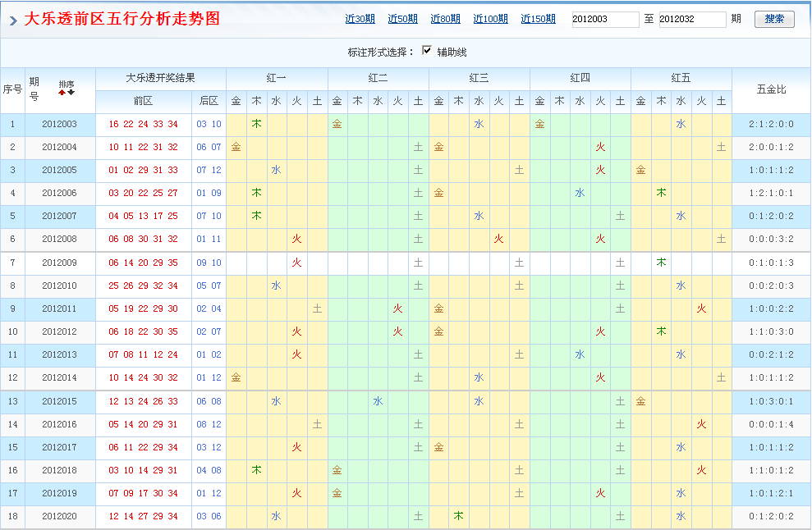This screenshot has width=812, height=530.
Task: Click 火 marker in 红三 for 2012008
Action: point(498,239)
